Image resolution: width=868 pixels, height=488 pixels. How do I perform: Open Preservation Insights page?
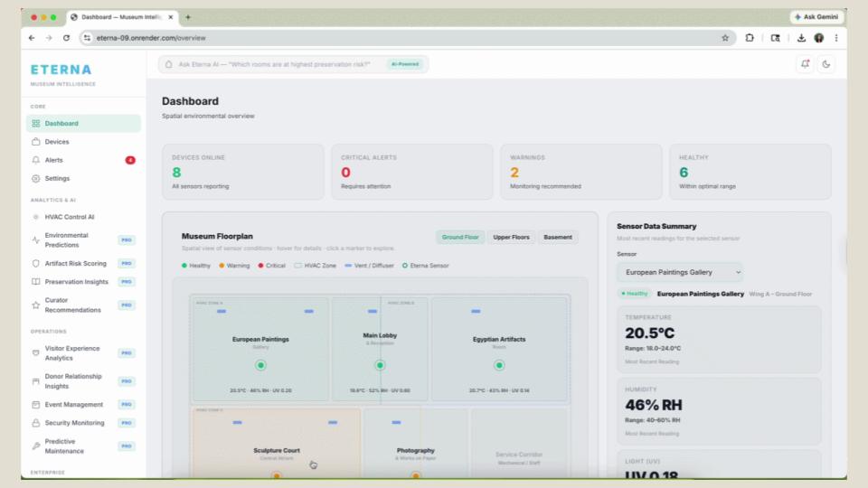tap(83, 282)
